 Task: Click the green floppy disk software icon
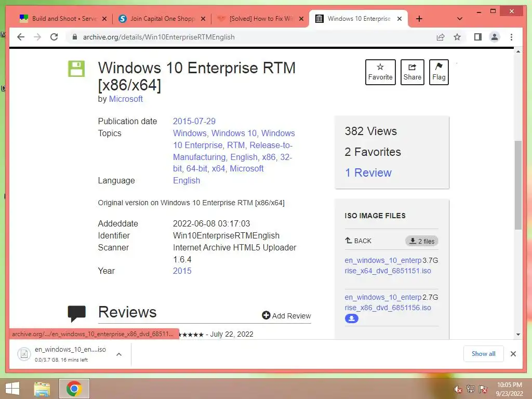click(x=76, y=69)
